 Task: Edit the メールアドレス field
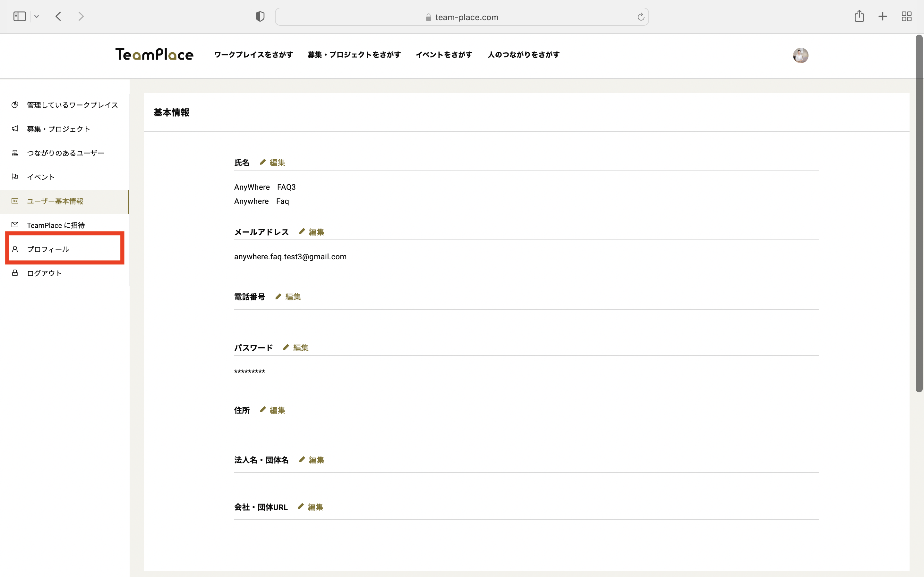tap(316, 232)
